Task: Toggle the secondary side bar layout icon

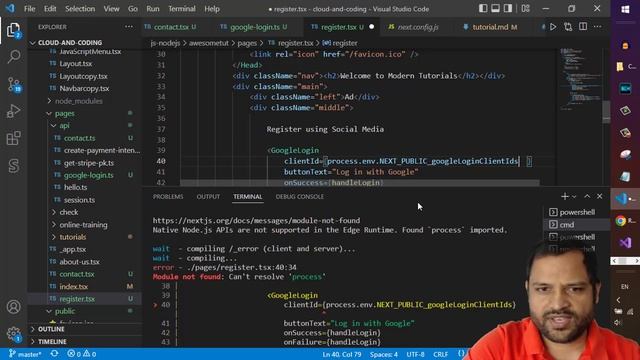Action: [x=508, y=9]
